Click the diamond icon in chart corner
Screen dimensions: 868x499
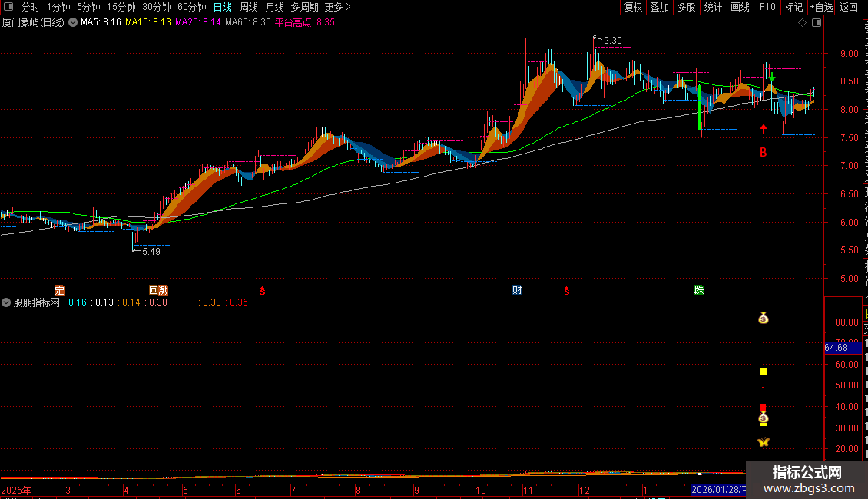coord(802,23)
